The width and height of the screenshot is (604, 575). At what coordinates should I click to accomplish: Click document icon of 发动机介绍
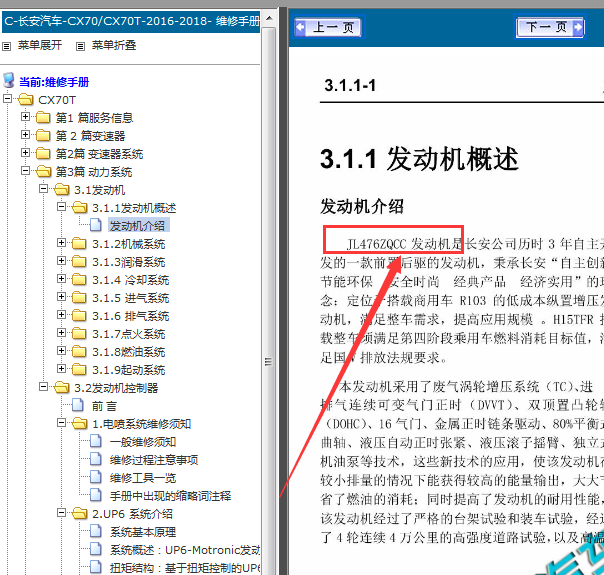tap(96, 225)
